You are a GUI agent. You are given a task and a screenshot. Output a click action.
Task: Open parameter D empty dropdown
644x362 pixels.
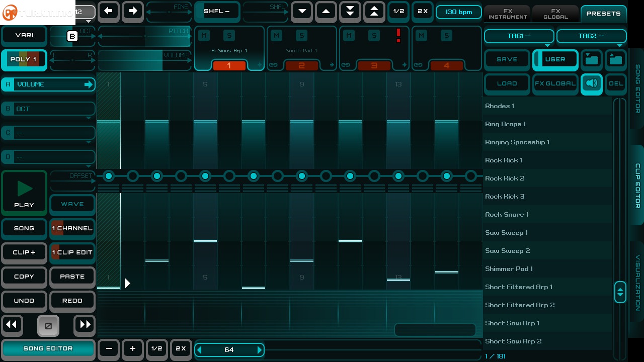pos(48,157)
